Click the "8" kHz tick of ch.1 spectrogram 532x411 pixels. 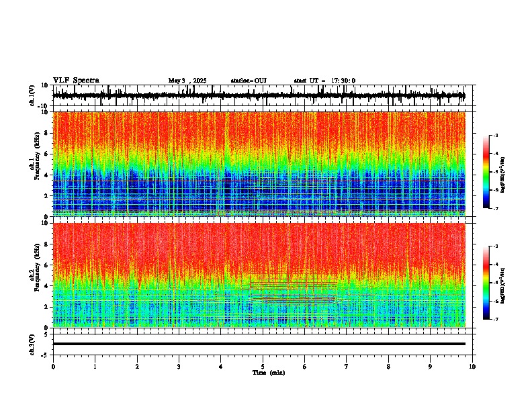pyautogui.click(x=46, y=133)
